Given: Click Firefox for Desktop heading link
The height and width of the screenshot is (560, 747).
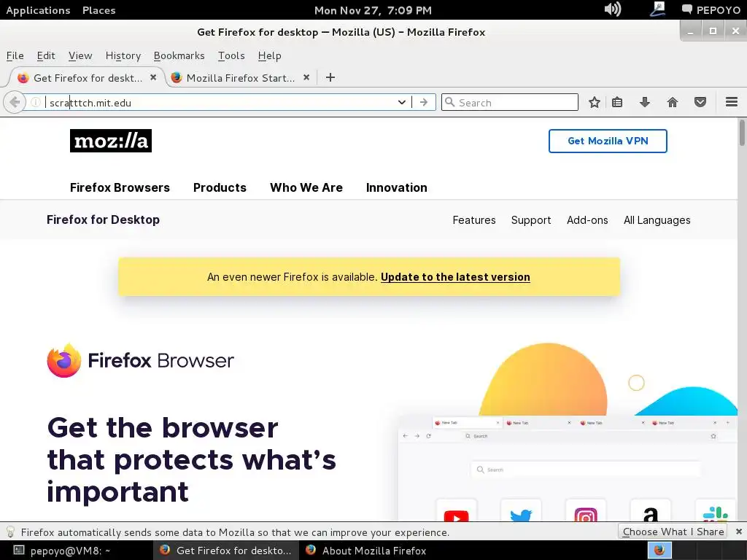Looking at the screenshot, I should pyautogui.click(x=103, y=219).
